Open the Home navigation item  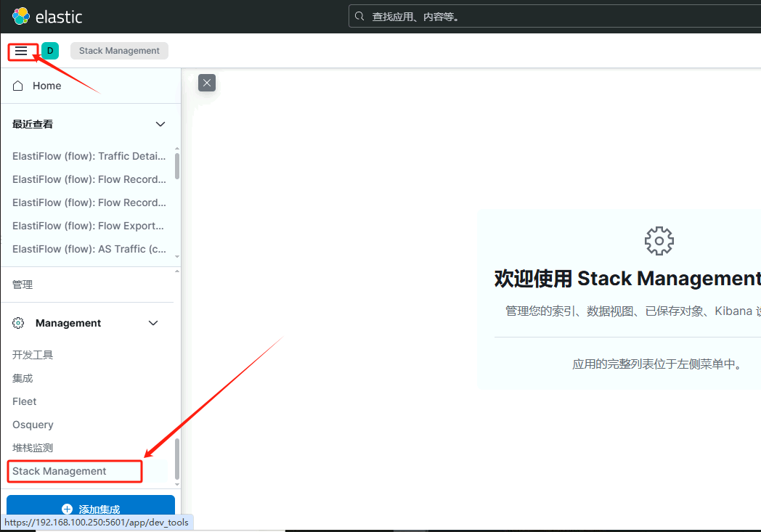pyautogui.click(x=90, y=86)
